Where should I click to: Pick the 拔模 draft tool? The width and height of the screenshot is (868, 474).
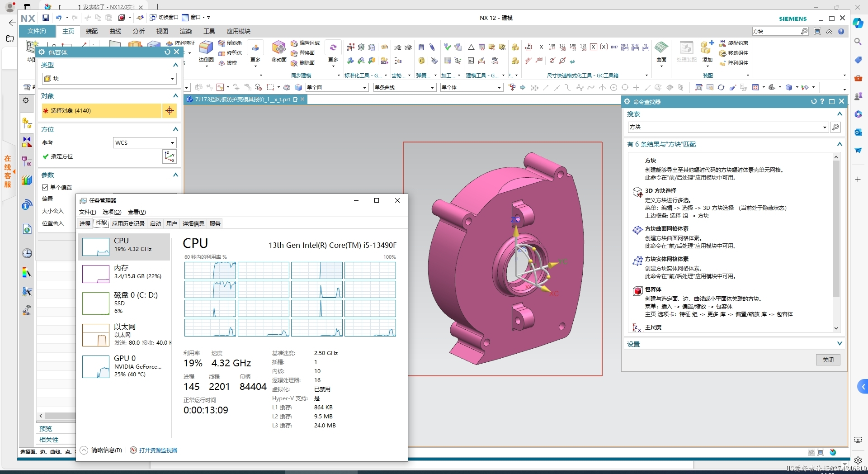(227, 63)
